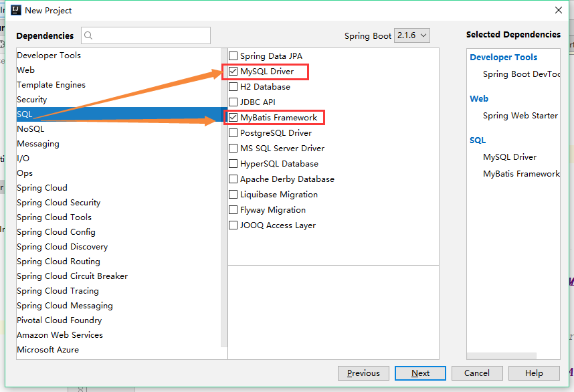Select MySQL Driver in Selected Dependencies
This screenshot has height=392, width=574.
click(510, 157)
